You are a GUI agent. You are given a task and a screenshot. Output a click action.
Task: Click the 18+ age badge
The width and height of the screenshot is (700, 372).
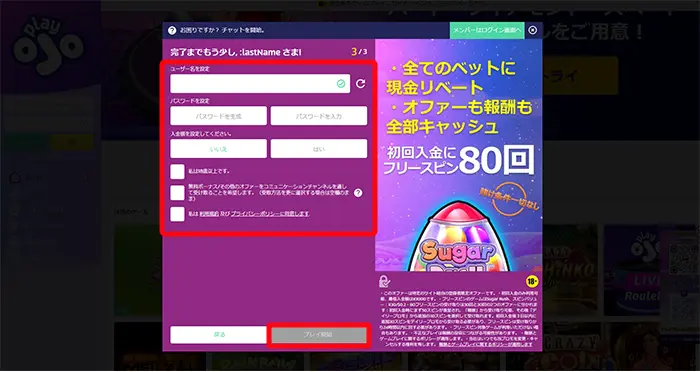[x=532, y=281]
